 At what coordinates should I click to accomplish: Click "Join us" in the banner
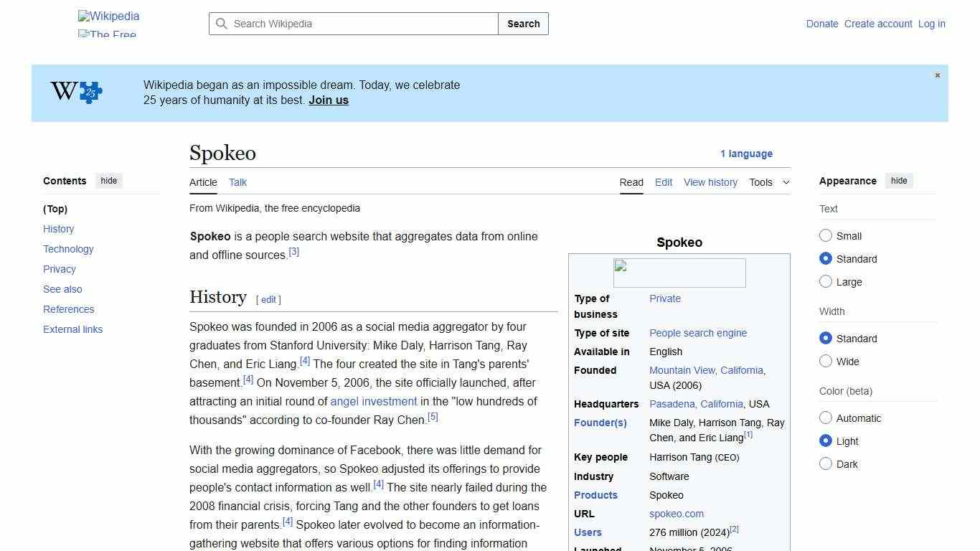coord(328,100)
